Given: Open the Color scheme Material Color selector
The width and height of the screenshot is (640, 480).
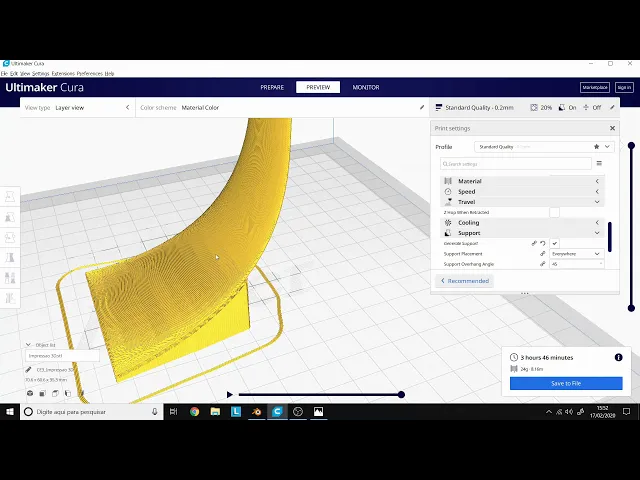Looking at the screenshot, I should [282, 107].
